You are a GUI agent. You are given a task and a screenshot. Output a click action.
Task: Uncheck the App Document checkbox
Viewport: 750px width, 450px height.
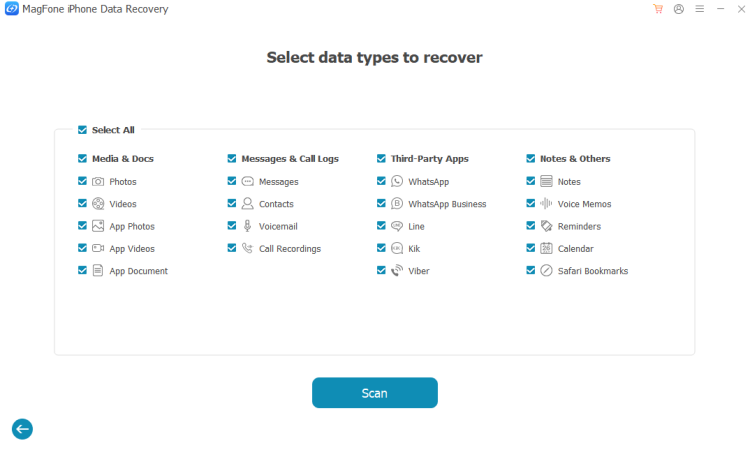tap(82, 270)
